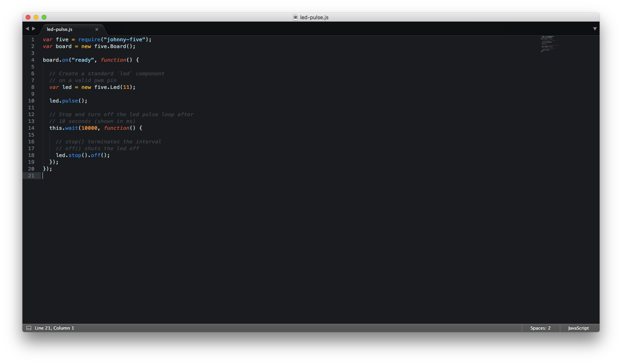Click line number 14 in the gutter

pos(31,128)
